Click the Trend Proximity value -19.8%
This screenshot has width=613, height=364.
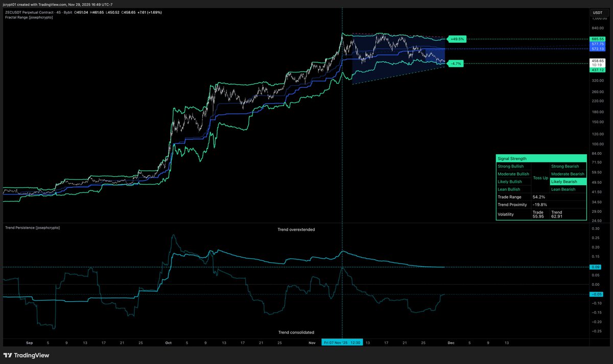tap(539, 205)
